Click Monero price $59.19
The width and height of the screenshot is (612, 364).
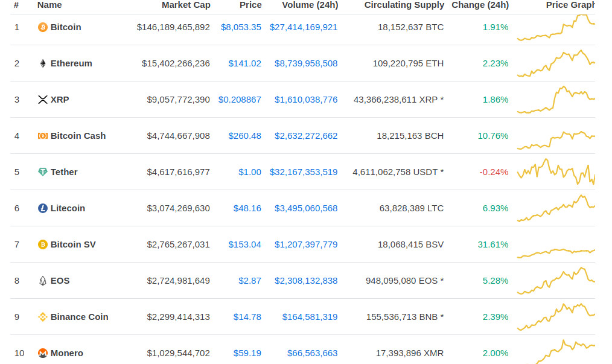247,353
